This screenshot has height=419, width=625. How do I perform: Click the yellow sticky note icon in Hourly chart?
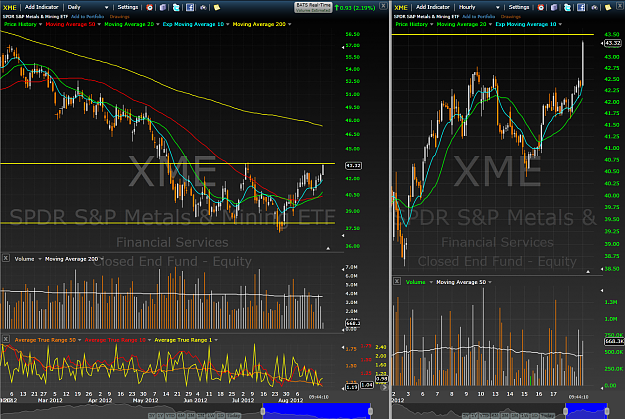click(608, 7)
